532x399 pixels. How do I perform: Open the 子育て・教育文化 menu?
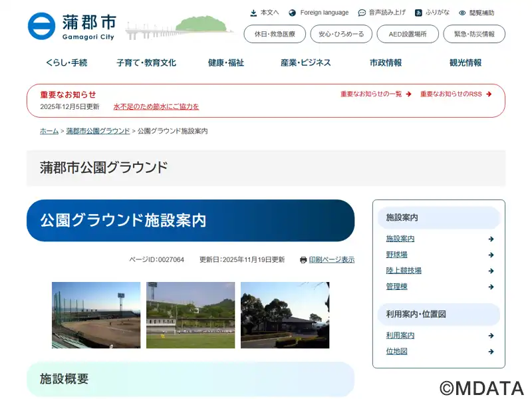point(146,63)
